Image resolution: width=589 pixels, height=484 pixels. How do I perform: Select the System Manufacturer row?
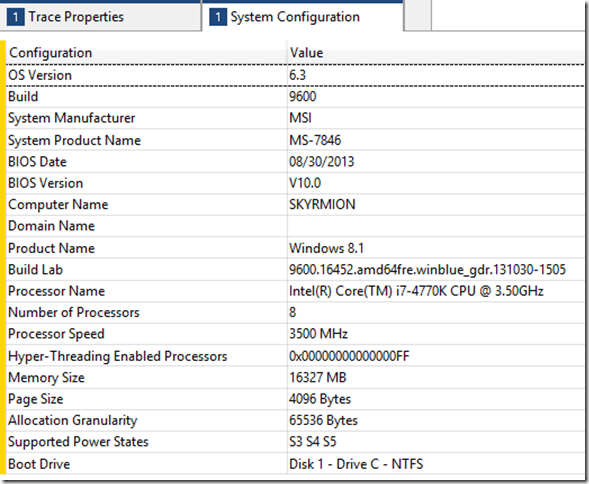click(x=295, y=118)
